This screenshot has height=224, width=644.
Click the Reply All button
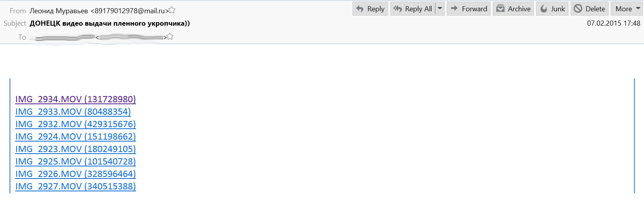(413, 9)
